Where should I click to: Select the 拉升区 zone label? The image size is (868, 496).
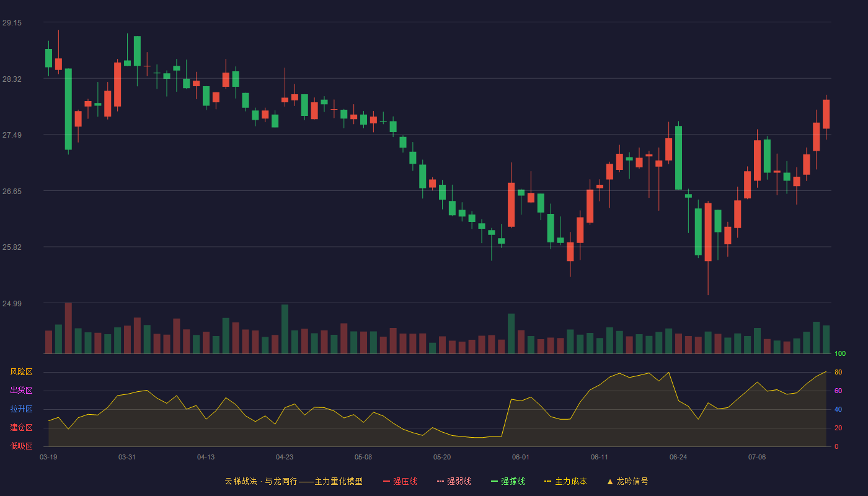pos(21,409)
